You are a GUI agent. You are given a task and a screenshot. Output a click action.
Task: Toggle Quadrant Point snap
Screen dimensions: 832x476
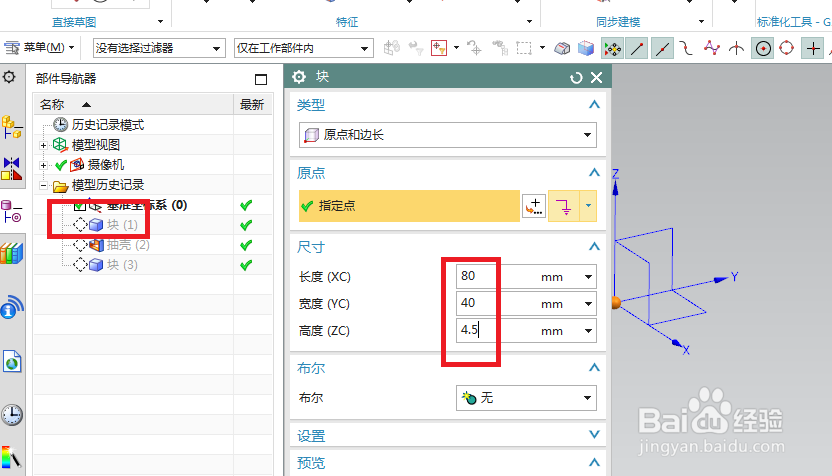pos(787,48)
